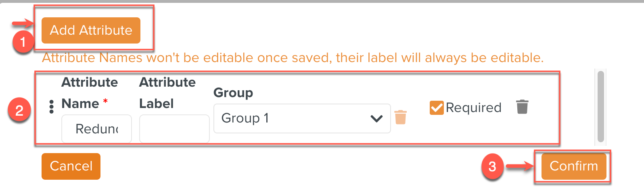Click the red numbered badge 2
644x191 pixels.
(x=19, y=110)
